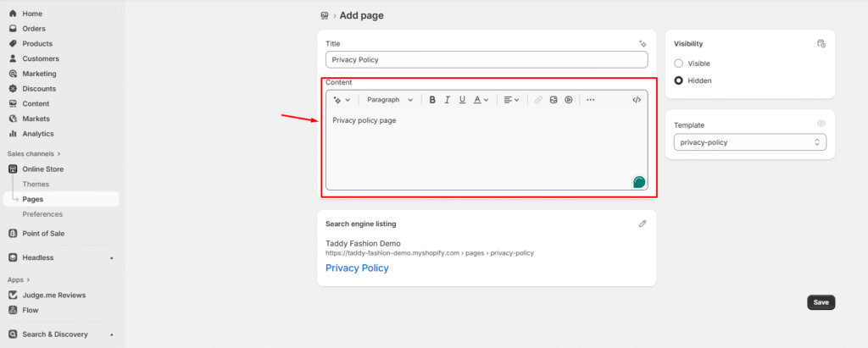Apply italic formatting in the content toolbar
The image size is (868, 348).
pyautogui.click(x=448, y=100)
